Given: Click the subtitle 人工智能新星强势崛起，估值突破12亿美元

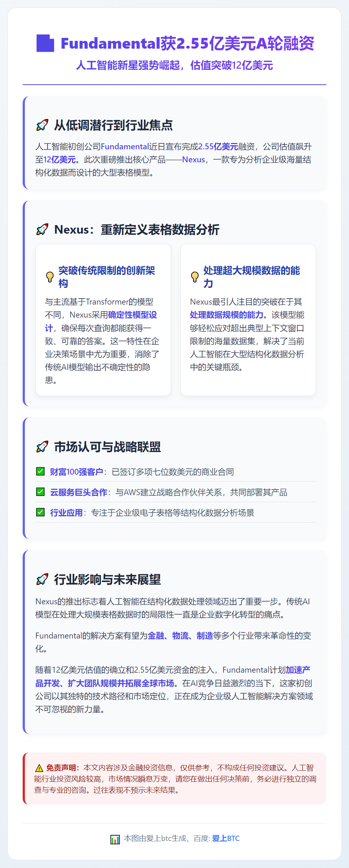Looking at the screenshot, I should (174, 65).
